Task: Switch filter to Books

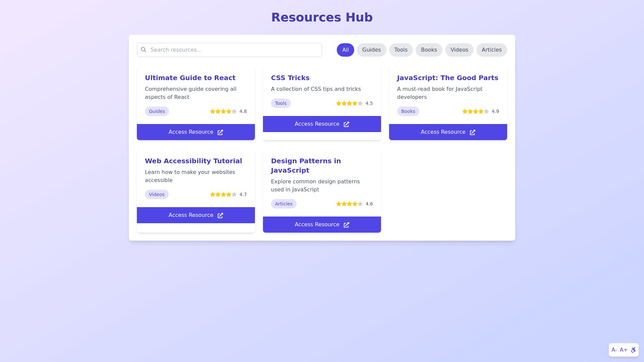Action: (429, 50)
